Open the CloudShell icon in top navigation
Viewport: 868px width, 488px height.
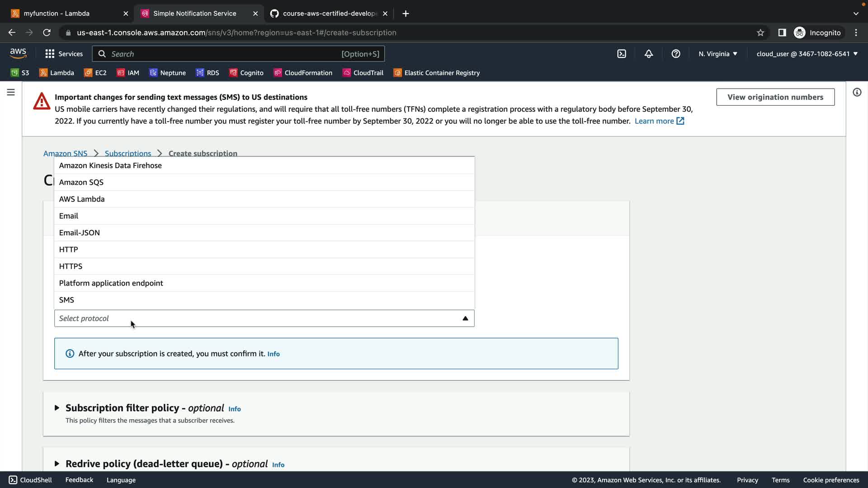pyautogui.click(x=622, y=54)
